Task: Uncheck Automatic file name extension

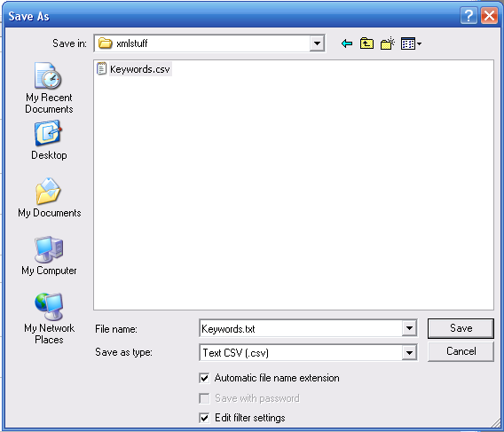Action: (x=204, y=378)
